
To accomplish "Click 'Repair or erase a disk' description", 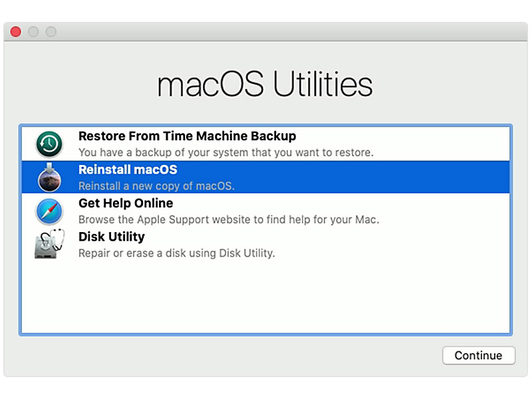I will tap(176, 253).
